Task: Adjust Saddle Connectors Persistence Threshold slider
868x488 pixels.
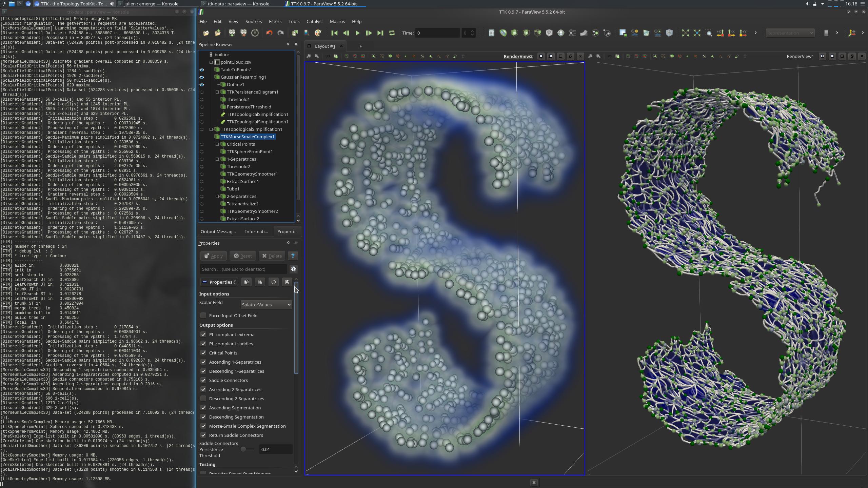Action: (x=243, y=449)
